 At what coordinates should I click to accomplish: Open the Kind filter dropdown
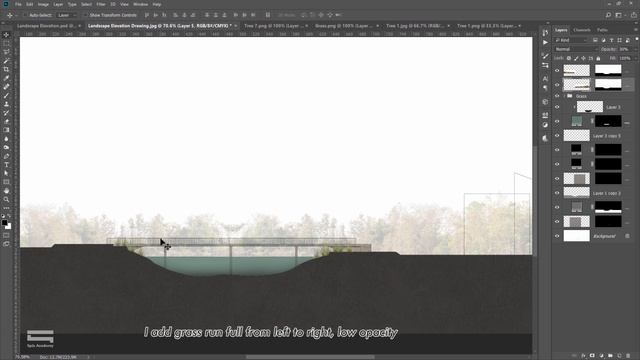coord(571,40)
